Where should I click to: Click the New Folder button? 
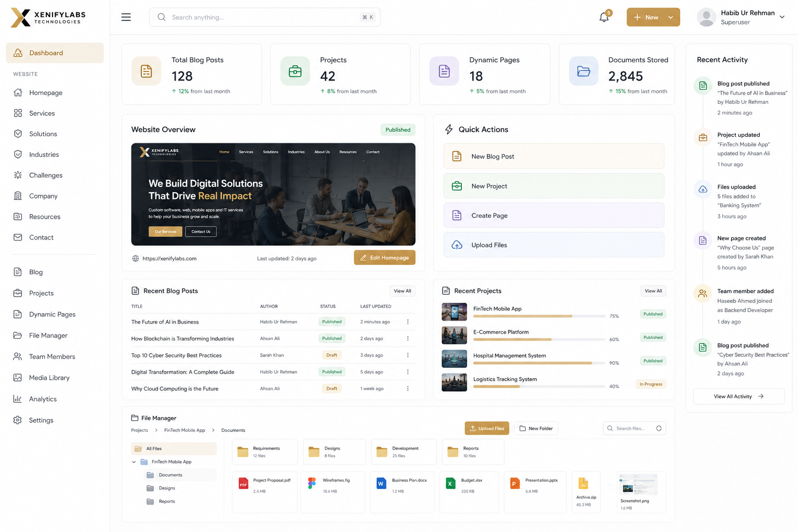536,429
